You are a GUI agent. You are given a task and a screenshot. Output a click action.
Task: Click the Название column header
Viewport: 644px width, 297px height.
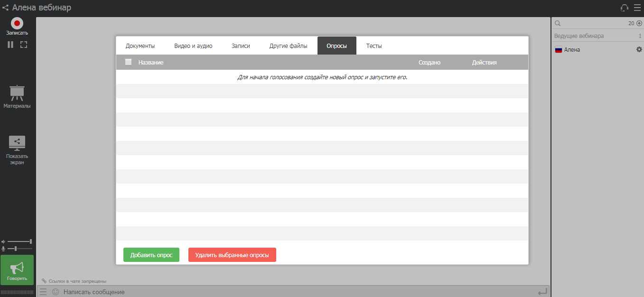[151, 62]
